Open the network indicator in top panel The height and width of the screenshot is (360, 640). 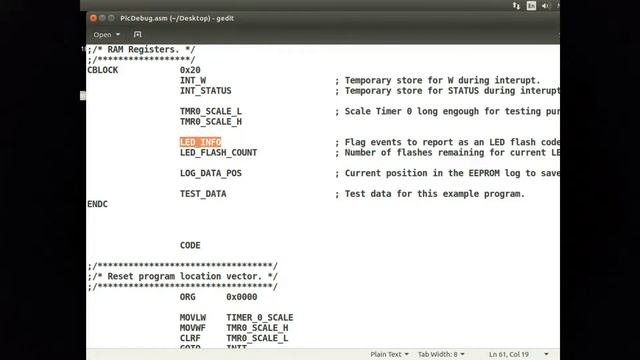click(516, 6)
